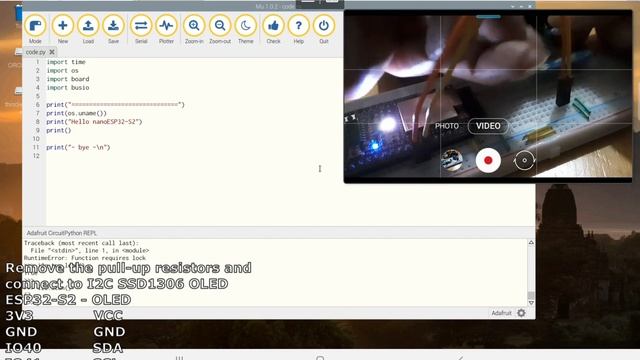The image size is (640, 360).
Task: Click the RuntimeError line in the REPL
Action: pos(85,258)
